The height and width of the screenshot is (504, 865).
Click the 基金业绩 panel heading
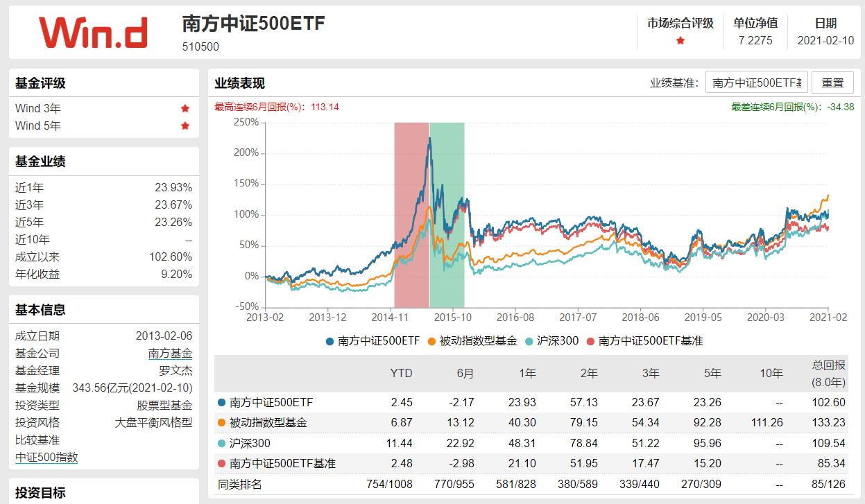coord(40,162)
